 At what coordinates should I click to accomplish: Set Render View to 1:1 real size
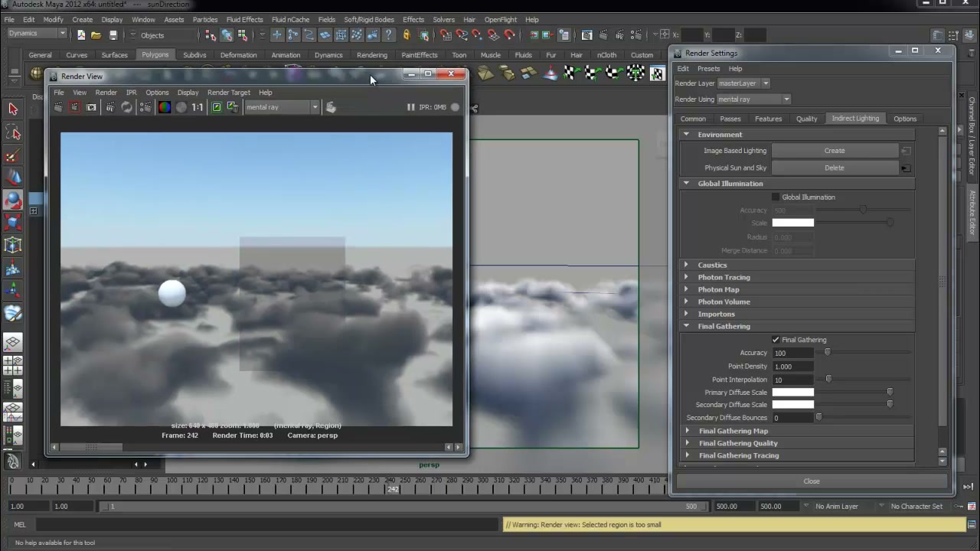tap(198, 107)
